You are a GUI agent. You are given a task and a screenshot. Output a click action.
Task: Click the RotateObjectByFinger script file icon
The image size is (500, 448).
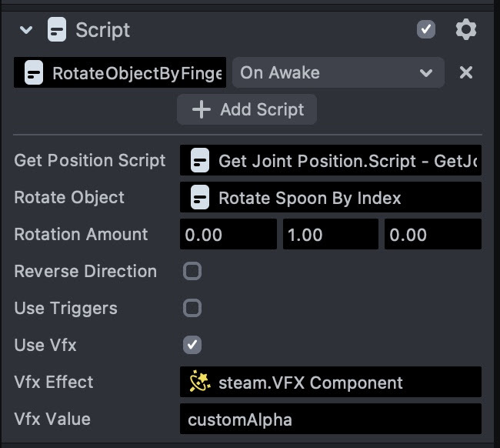[x=33, y=73]
